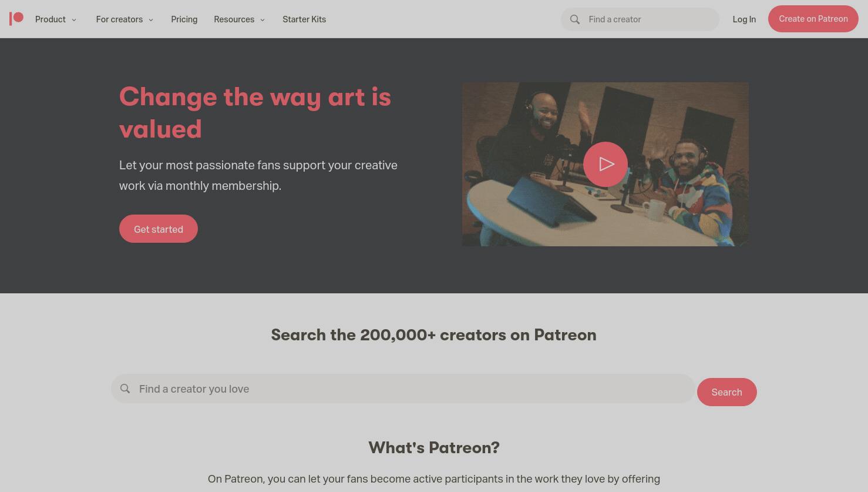Play the podcast video
Viewport: 868px width, 492px height.
[605, 164]
